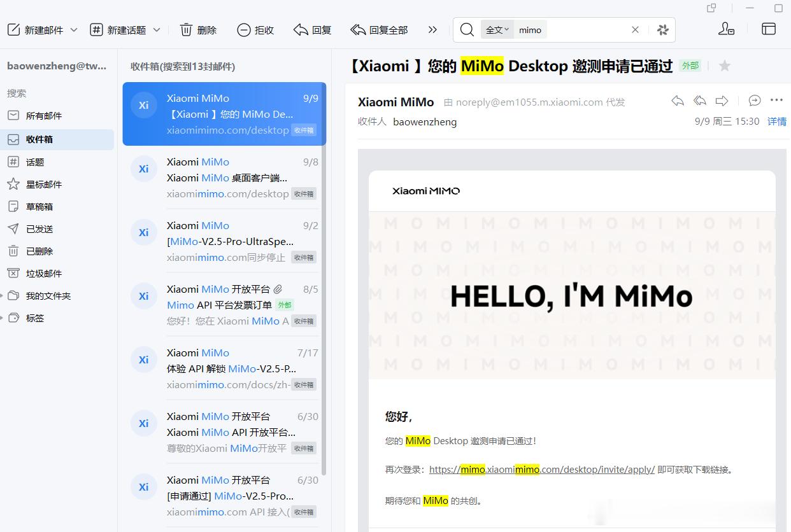Screen dimensions: 791x532
Task: Open the 8/5 Mimo API 平台发票订单 email
Action: (224, 305)
